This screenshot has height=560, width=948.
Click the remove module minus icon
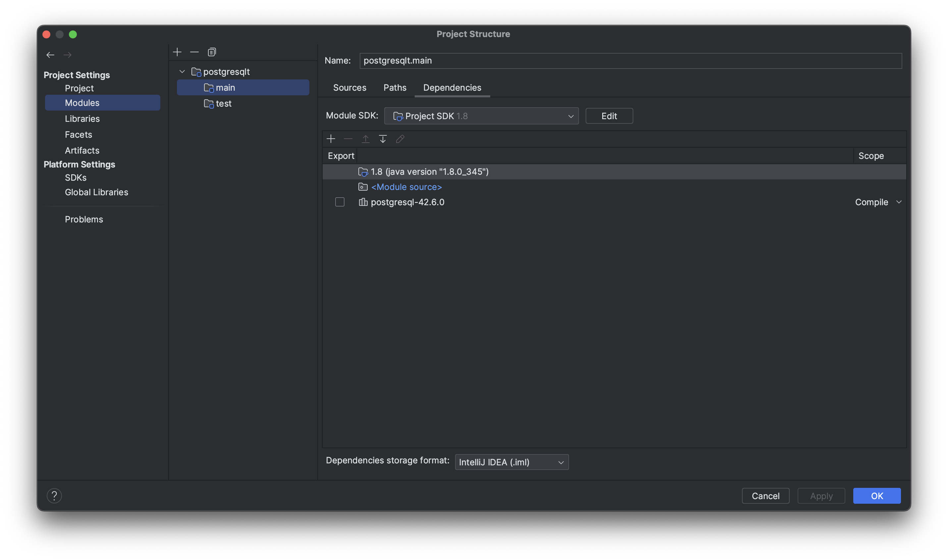(x=194, y=52)
